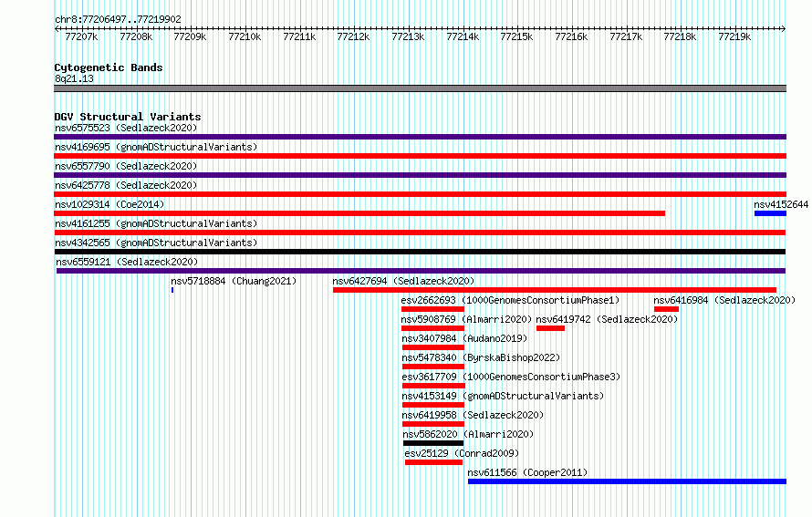Click nsv5718884 (Chuang2021) label
The image size is (812, 517).
pos(234,281)
